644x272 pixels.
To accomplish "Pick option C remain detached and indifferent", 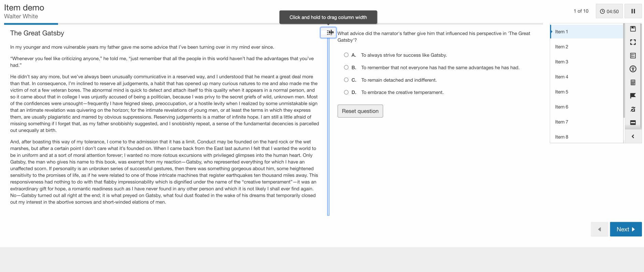I will pyautogui.click(x=346, y=80).
